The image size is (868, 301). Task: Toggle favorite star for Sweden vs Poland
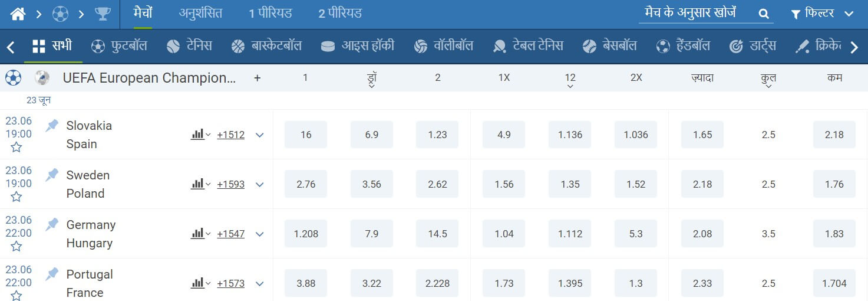(16, 197)
